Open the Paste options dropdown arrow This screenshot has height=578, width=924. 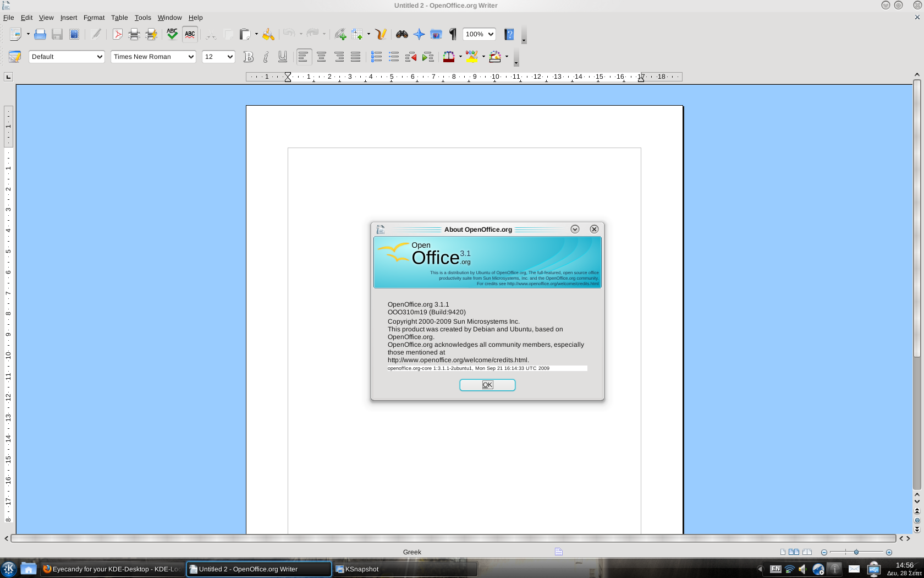click(256, 34)
